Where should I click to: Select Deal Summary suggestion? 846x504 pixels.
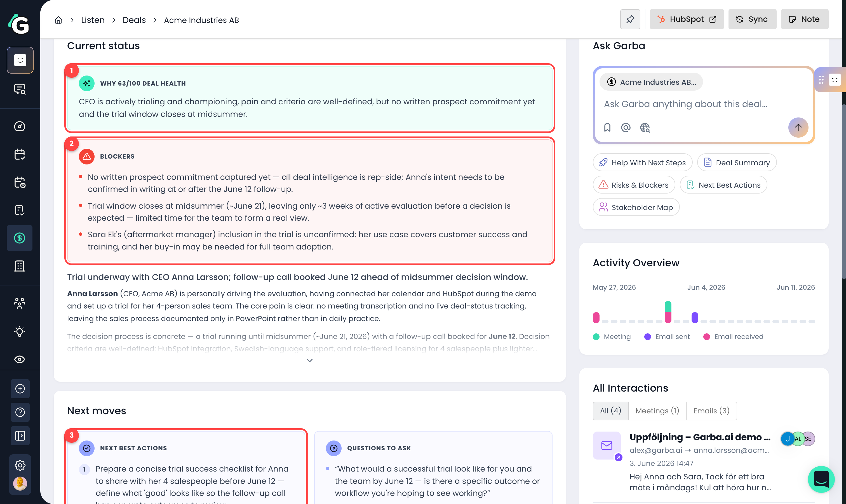pos(737,163)
